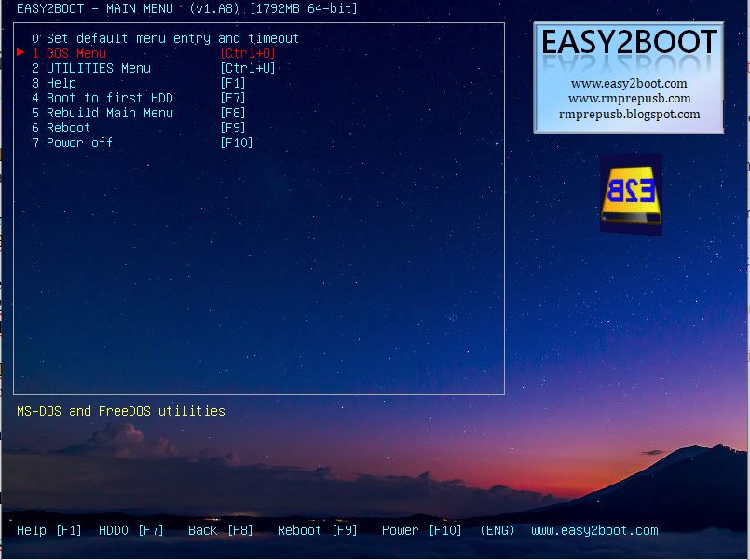Click 'Power [F10]' in the footer bar
The width and height of the screenshot is (750, 560).
421,530
